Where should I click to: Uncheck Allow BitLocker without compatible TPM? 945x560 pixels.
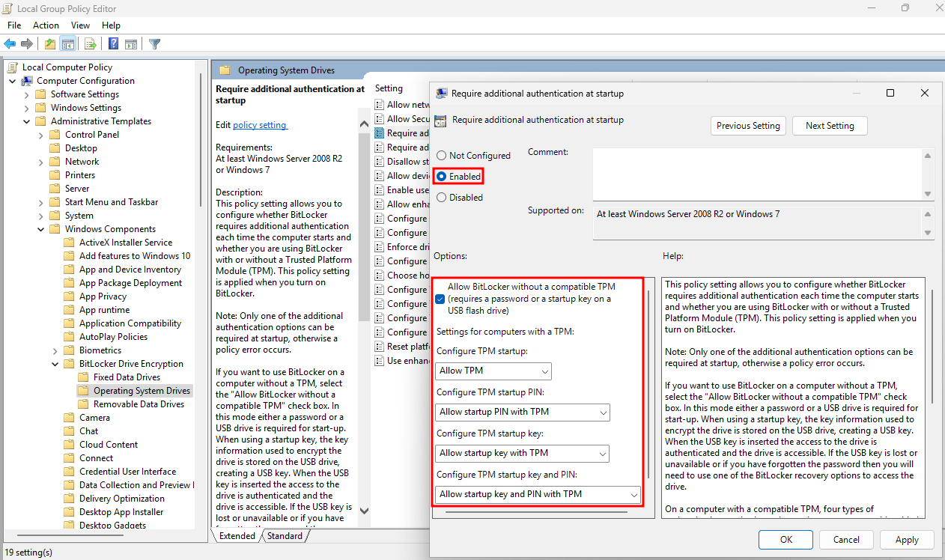440,299
